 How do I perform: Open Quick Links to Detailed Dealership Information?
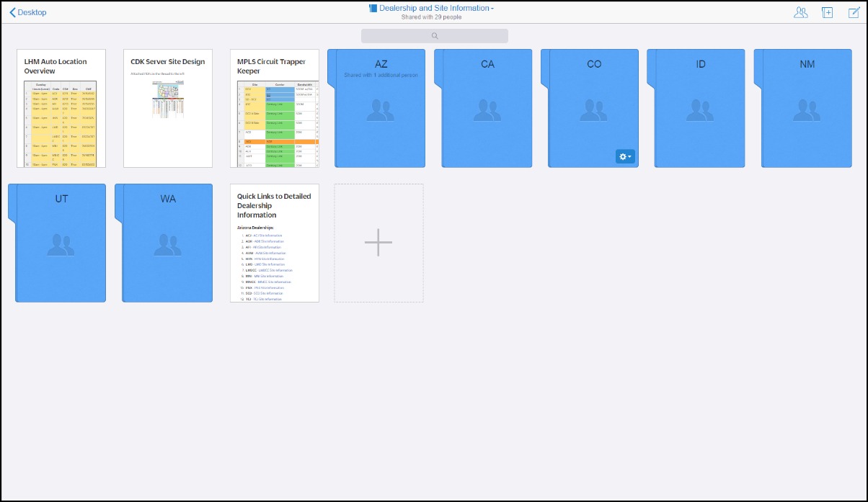pos(274,243)
